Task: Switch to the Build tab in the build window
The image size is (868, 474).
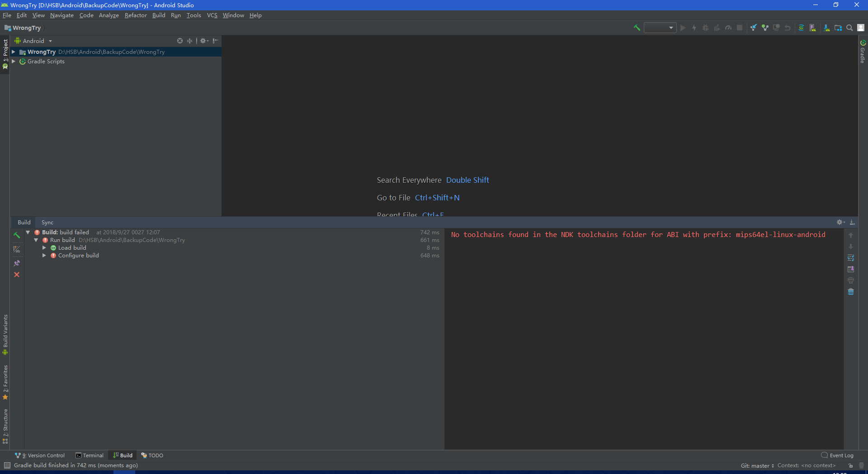Action: pyautogui.click(x=24, y=222)
